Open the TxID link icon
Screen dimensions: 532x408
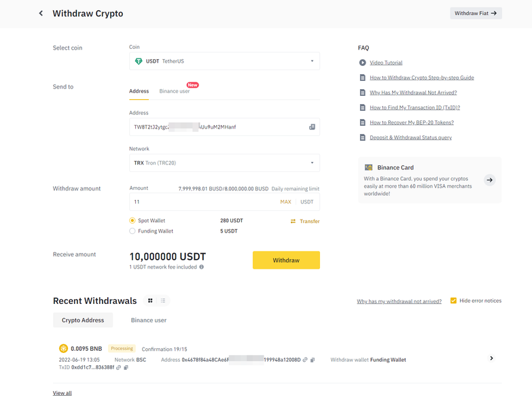pyautogui.click(x=118, y=367)
